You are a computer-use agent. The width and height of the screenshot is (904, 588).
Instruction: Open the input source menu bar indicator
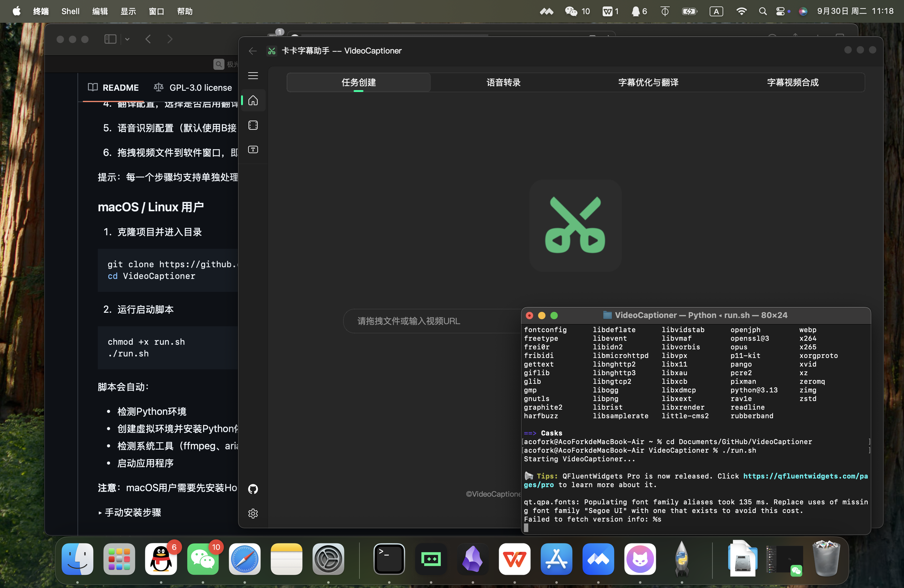(716, 11)
